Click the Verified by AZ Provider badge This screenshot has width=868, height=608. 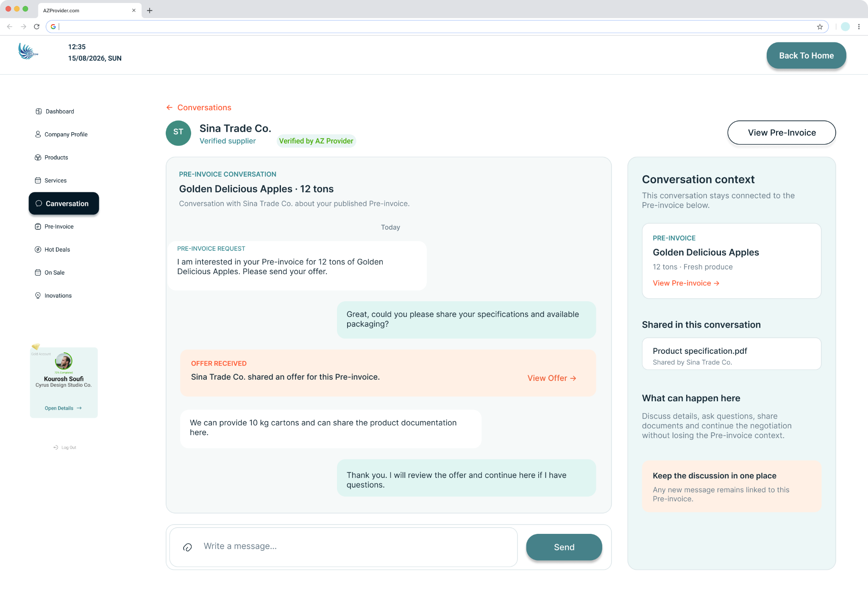click(x=316, y=141)
